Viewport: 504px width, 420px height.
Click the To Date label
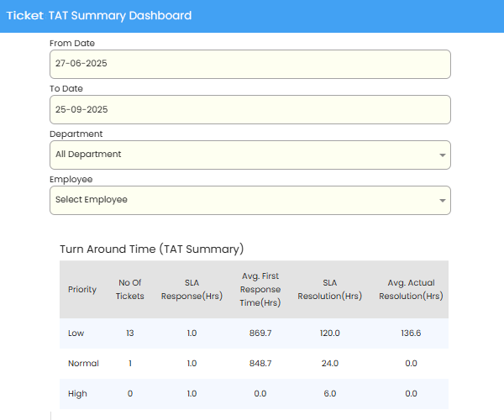point(66,88)
